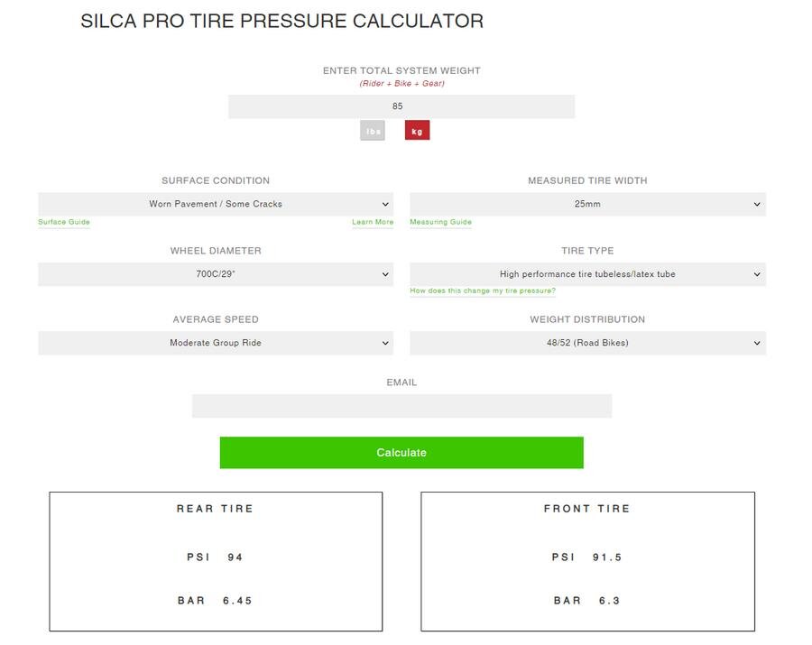
Task: Select the lbs unit toggle
Action: click(373, 131)
